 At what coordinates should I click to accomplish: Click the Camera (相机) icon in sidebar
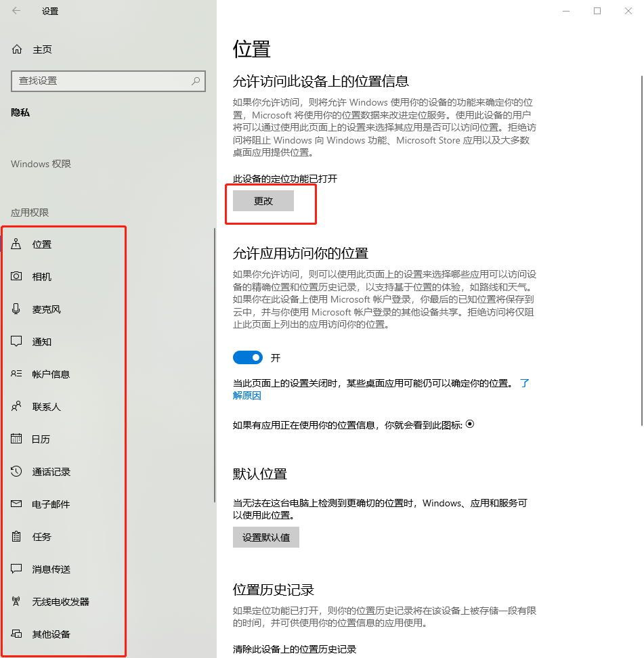[x=17, y=277]
